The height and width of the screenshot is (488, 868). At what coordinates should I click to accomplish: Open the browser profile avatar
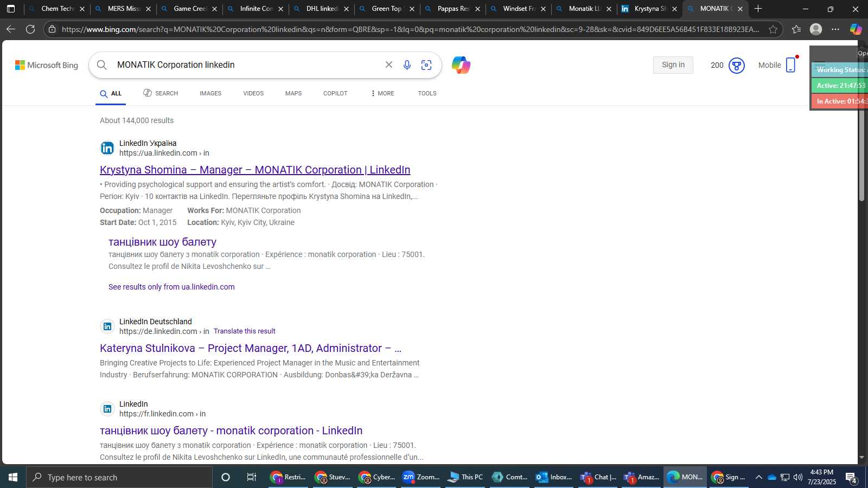816,29
